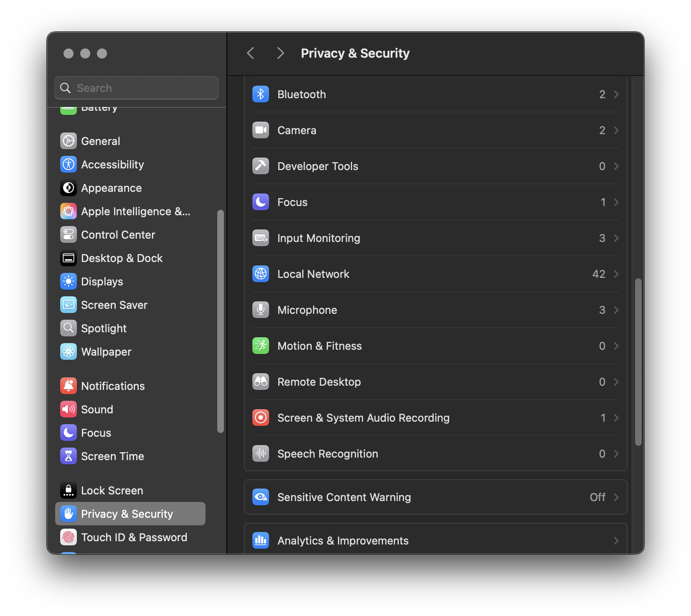Open Camera details via its chevron
The image size is (691, 616).
point(616,130)
